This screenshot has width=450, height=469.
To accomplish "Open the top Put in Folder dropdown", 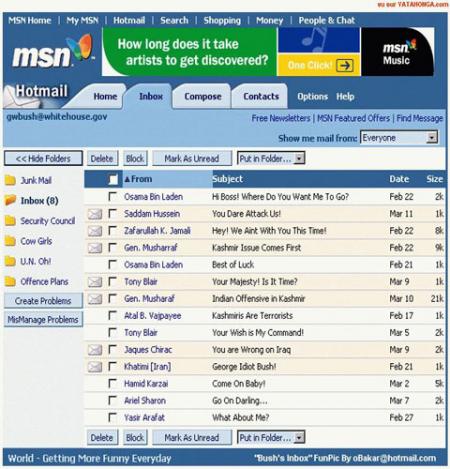I will coord(271,159).
